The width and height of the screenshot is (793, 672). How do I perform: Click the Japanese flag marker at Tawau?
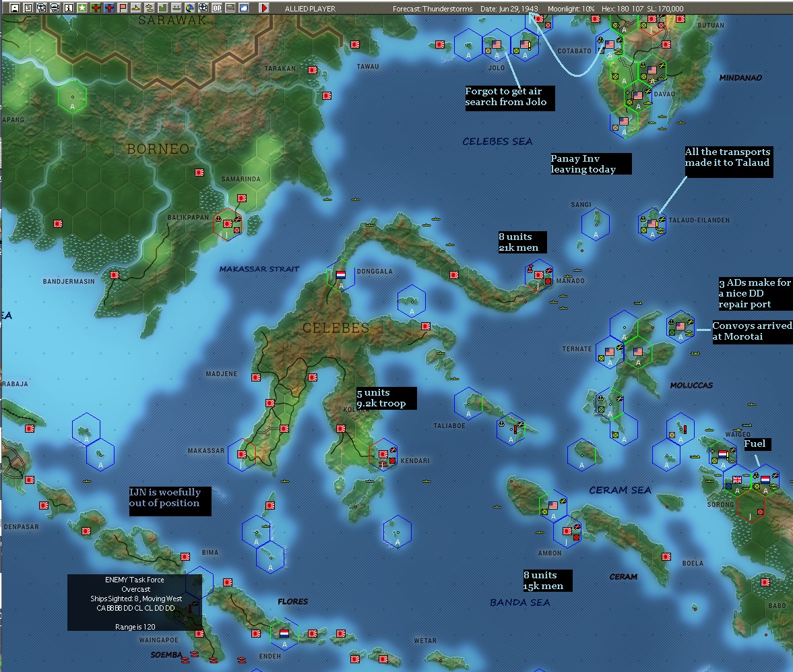(356, 44)
